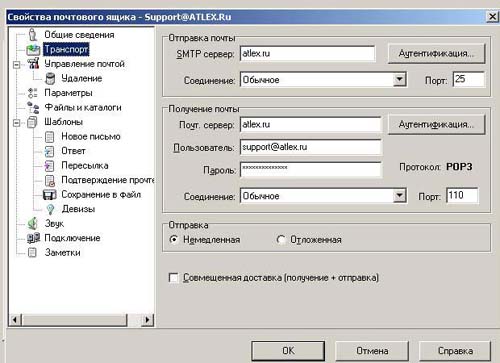Click the Подтверждение прочтения icon
The image size is (500, 363).
tap(50, 180)
